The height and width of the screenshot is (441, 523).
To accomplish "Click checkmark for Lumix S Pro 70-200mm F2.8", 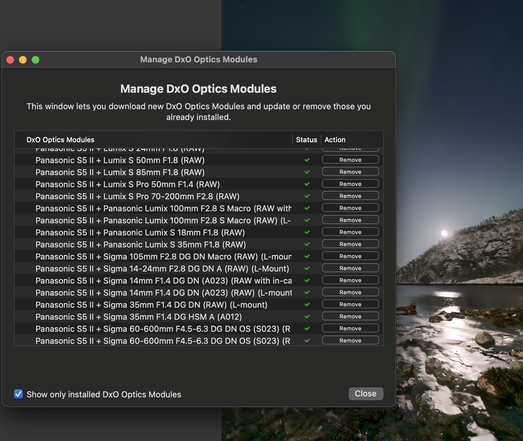I will [307, 196].
